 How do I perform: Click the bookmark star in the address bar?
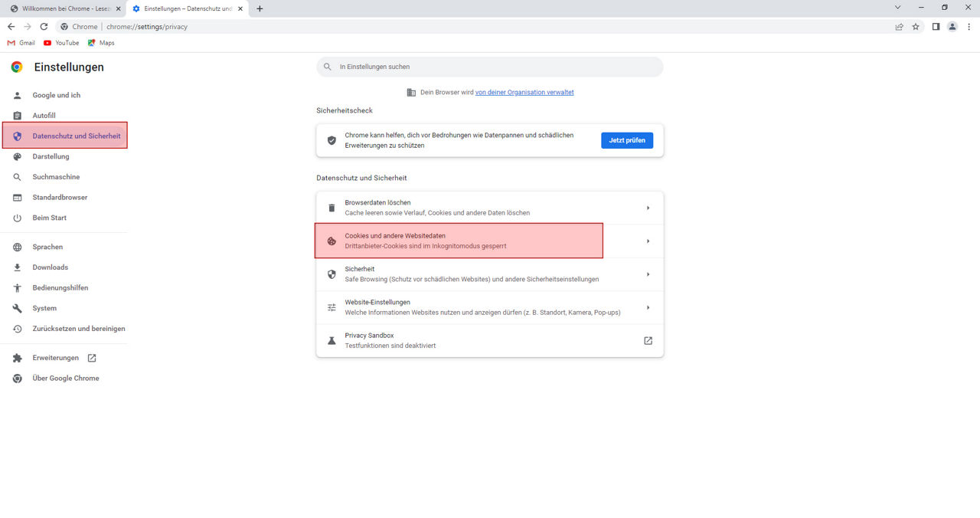tap(916, 26)
